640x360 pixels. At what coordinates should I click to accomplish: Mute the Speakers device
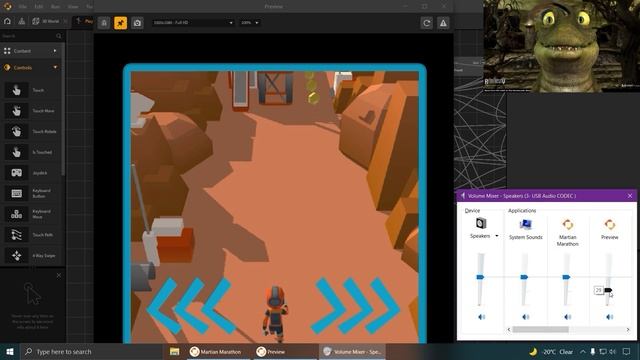tap(482, 317)
